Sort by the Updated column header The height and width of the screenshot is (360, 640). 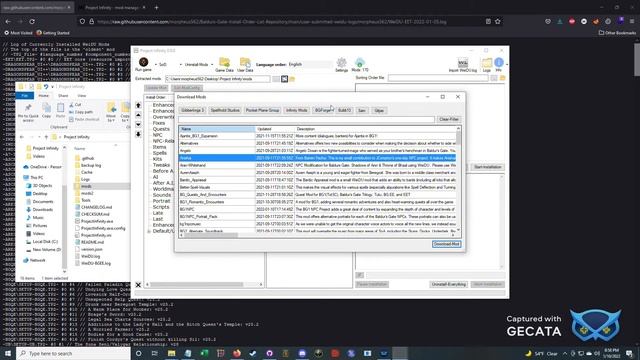[x=274, y=129]
